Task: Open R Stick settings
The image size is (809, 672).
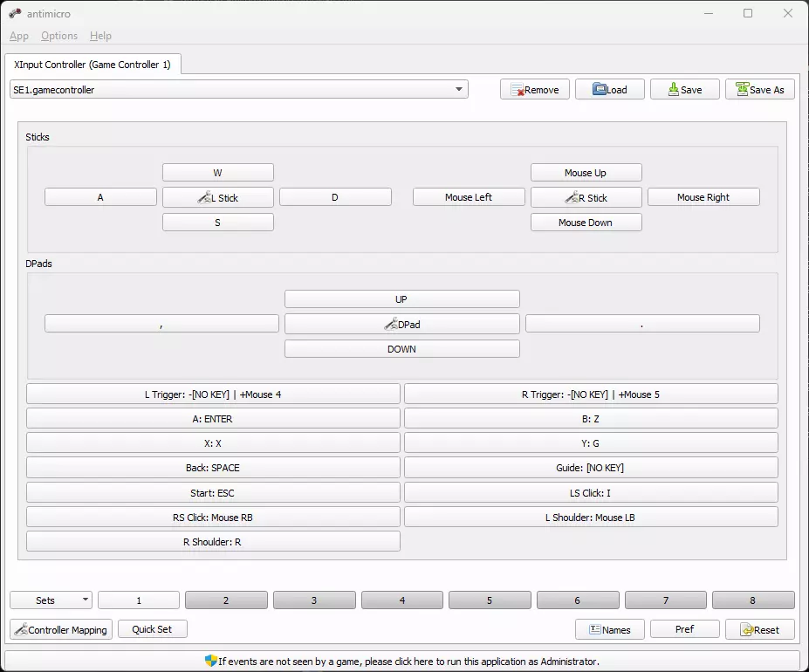Action: coord(586,198)
